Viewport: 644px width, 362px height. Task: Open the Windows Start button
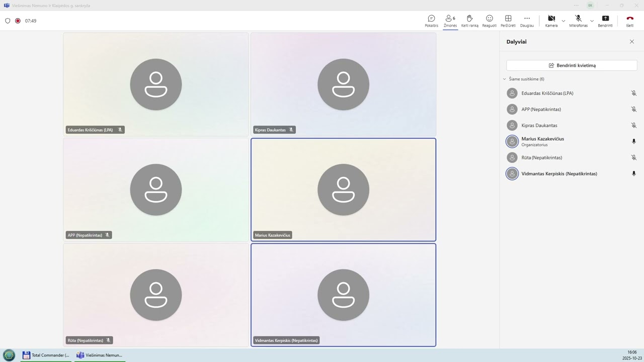(x=9, y=355)
